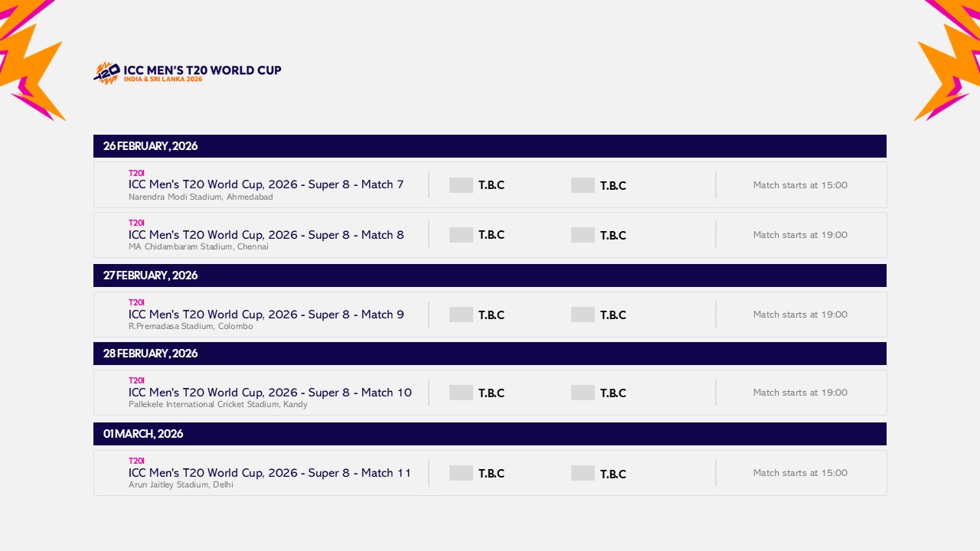This screenshot has height=551, width=980.
Task: Toggle the T20I badge on Match 11
Action: pos(136,461)
